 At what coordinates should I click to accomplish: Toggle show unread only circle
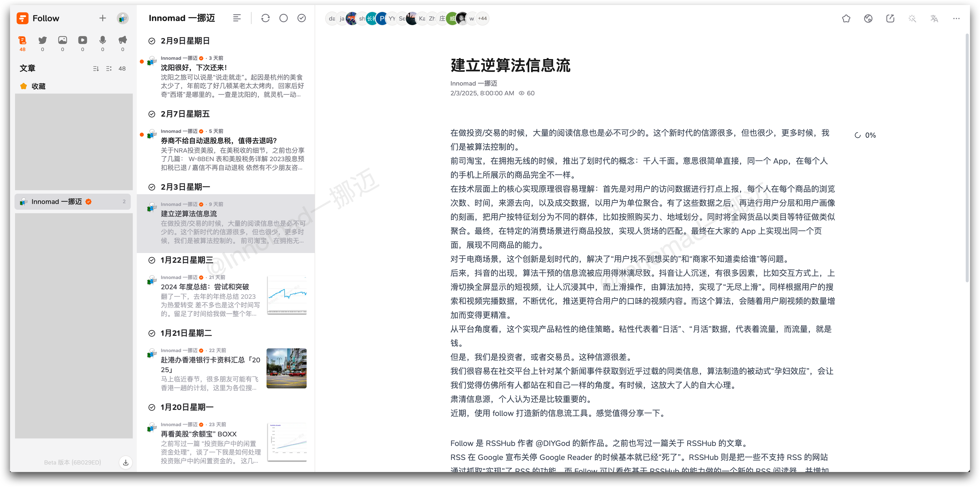tap(283, 18)
